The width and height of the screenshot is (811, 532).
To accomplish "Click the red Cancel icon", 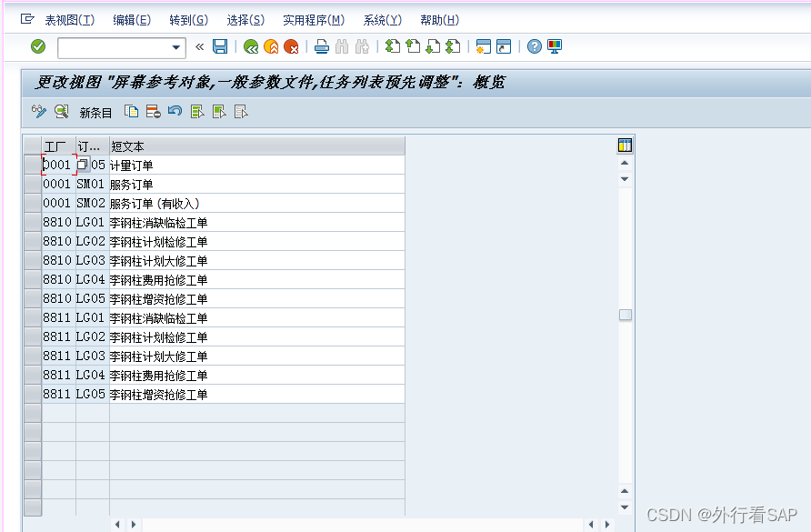I will [291, 47].
